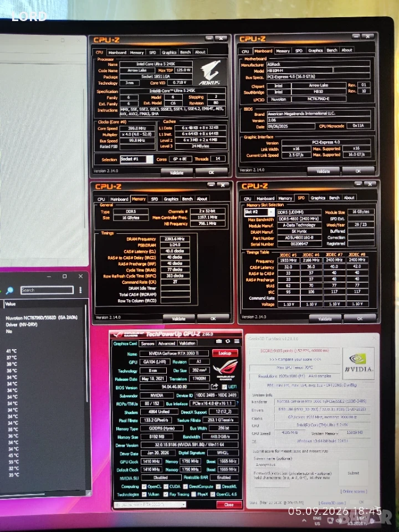This screenshot has height=532, width=399.
Task: Open the Bench tab in CPU-Z CPU window
Action: (x=185, y=52)
